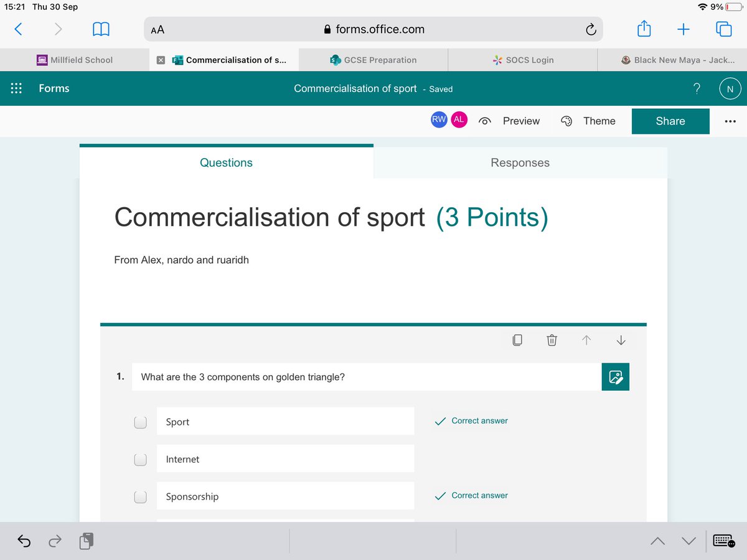The width and height of the screenshot is (747, 560).
Task: Open the AA reader text options
Action: click(157, 29)
